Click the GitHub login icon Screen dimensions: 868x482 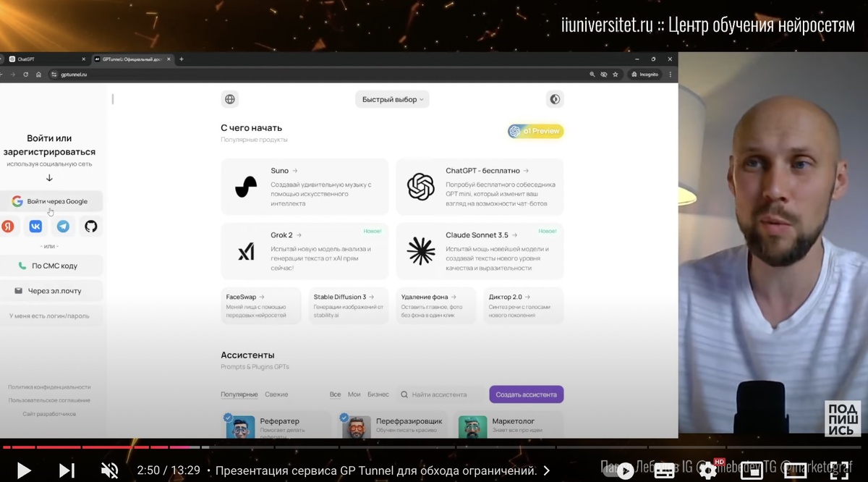[91, 227]
